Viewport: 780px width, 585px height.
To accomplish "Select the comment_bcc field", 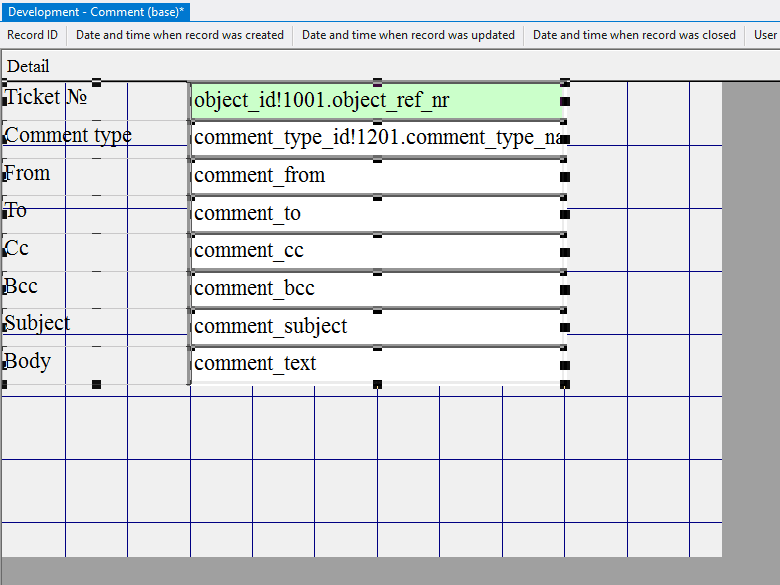I will [x=376, y=289].
